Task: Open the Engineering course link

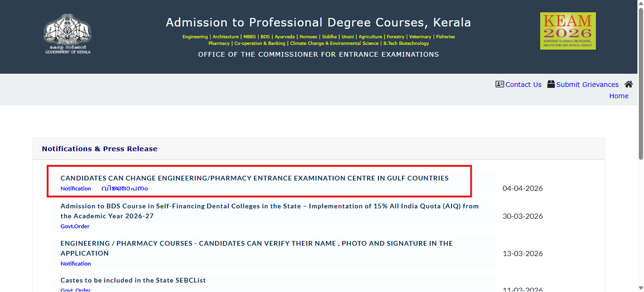Action: pyautogui.click(x=195, y=36)
